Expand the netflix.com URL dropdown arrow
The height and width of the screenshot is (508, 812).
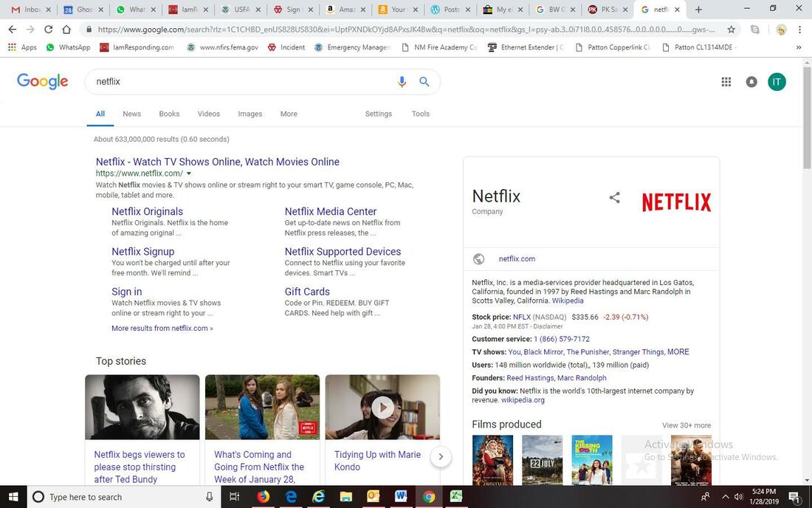pyautogui.click(x=189, y=174)
